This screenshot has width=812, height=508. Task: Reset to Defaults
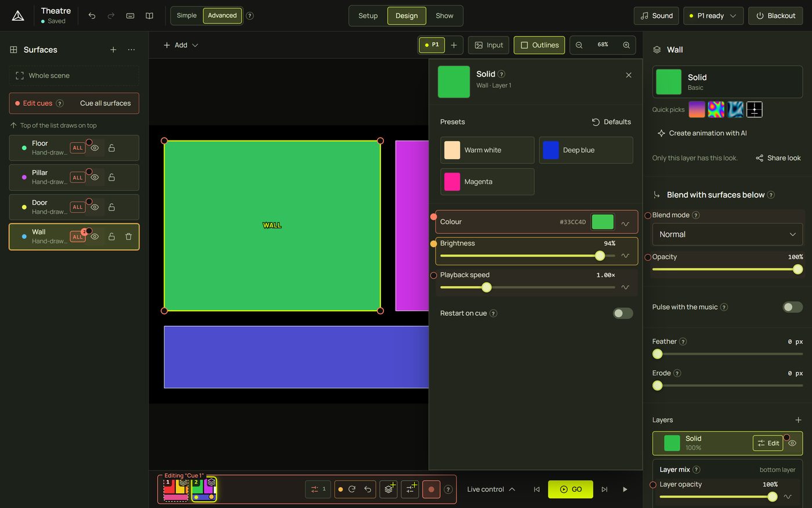tap(611, 122)
